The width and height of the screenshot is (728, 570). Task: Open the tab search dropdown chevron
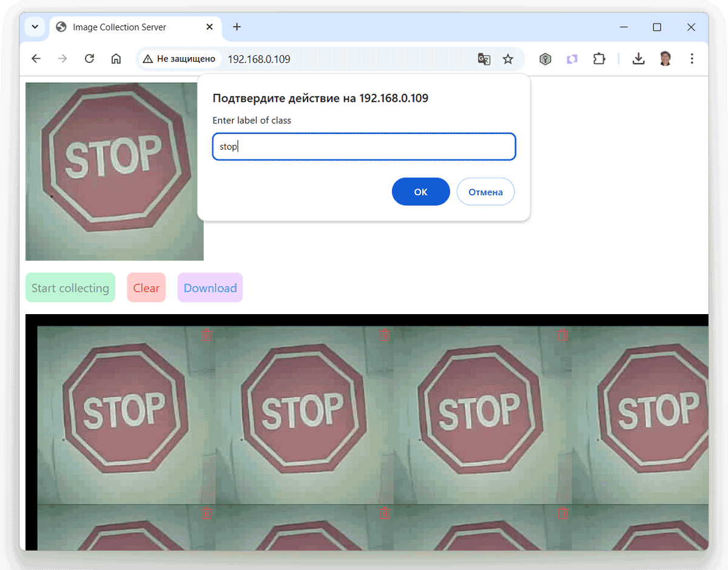click(x=35, y=27)
